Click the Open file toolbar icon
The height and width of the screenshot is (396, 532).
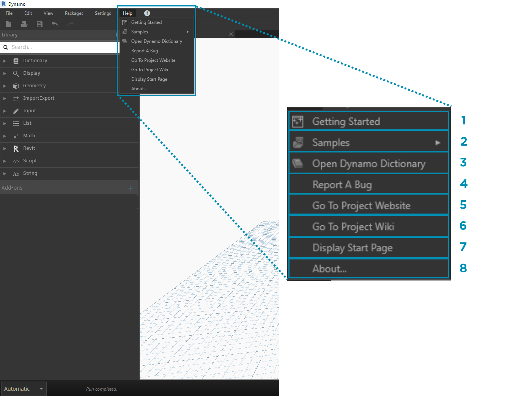tap(24, 24)
